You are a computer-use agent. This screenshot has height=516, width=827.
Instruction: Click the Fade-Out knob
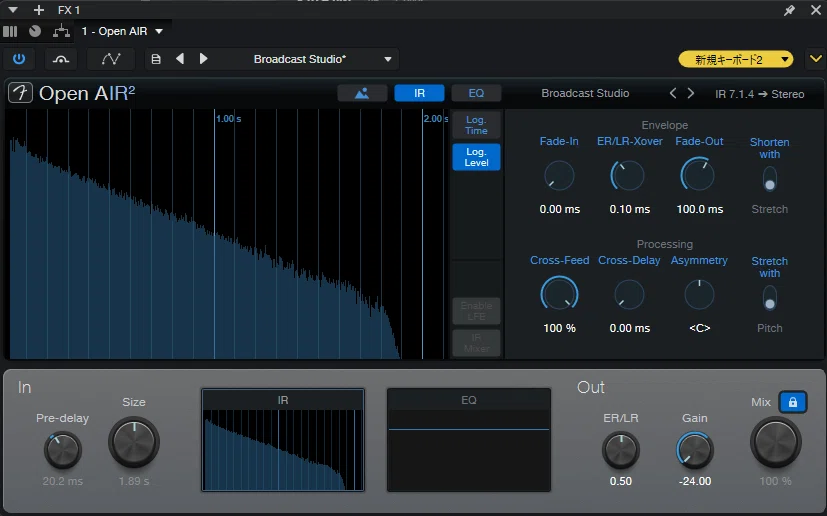[x=698, y=175]
